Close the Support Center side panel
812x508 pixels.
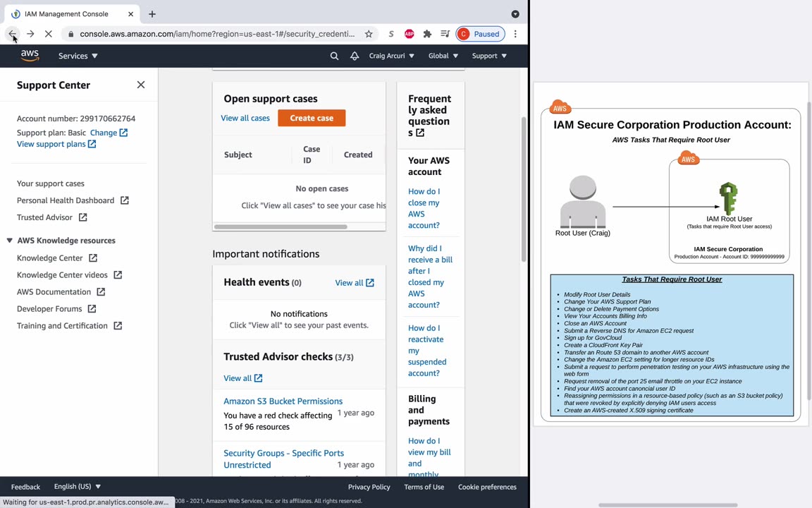[141, 85]
